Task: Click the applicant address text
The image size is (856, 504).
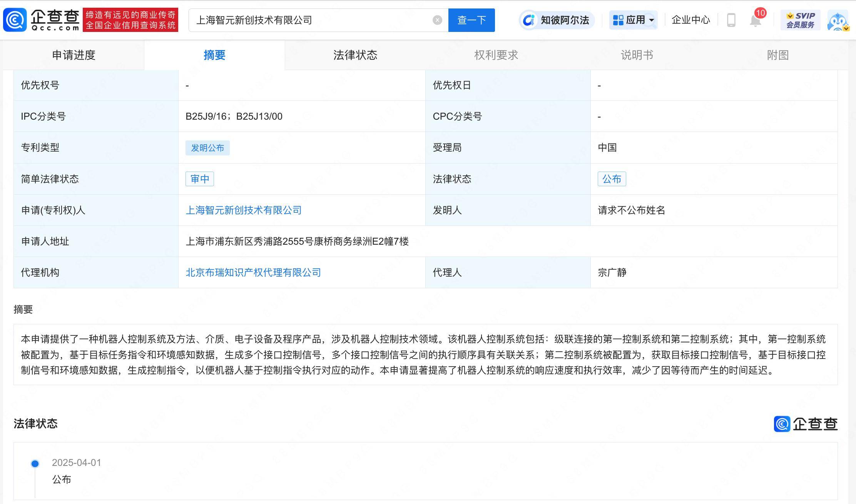Action: tap(297, 241)
